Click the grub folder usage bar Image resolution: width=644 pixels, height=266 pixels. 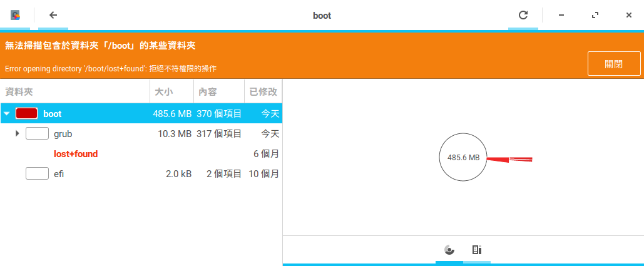37,133
